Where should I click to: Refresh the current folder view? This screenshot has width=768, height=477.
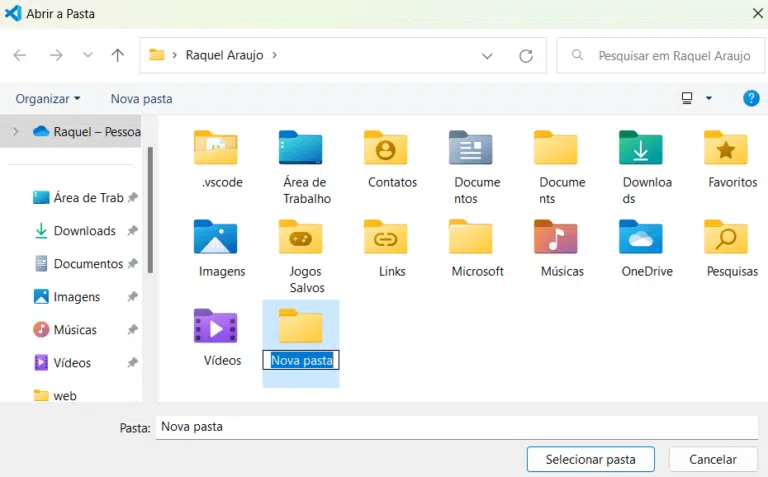[526, 56]
